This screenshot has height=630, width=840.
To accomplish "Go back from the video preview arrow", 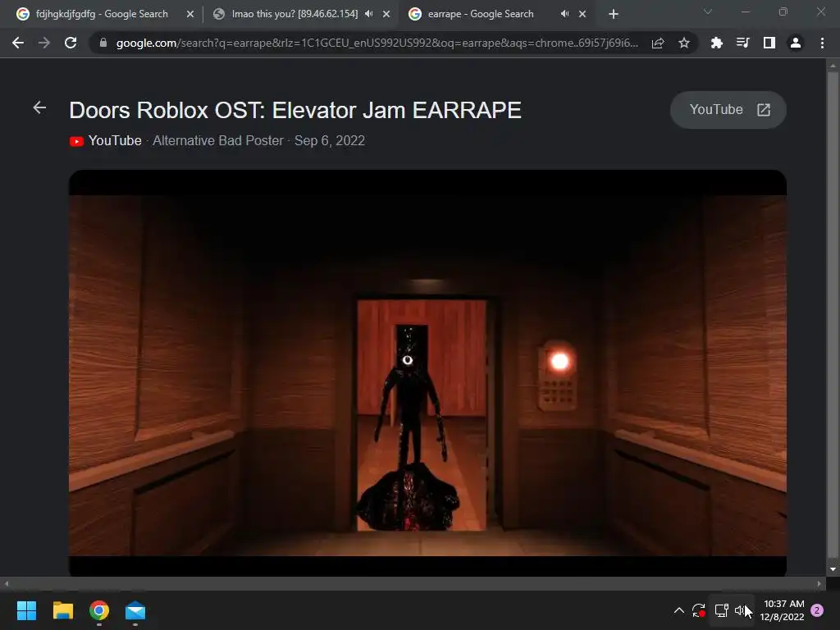I will (x=39, y=107).
